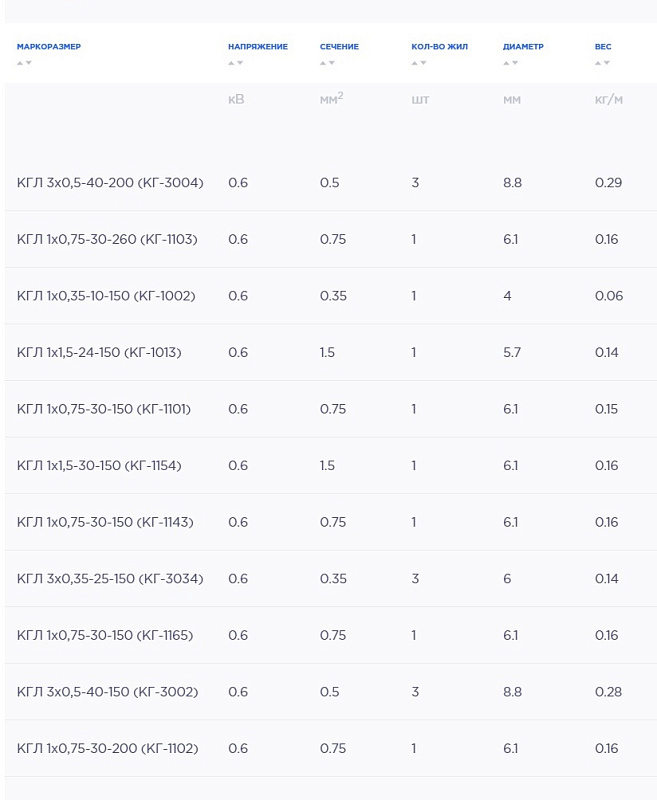Image resolution: width=657 pixels, height=800 pixels.
Task: Click descending sort arrow under Сечение
Action: tap(331, 63)
